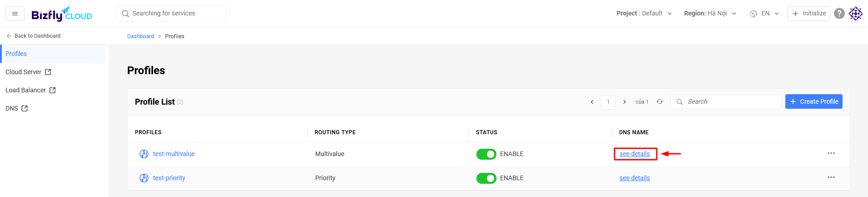
Task: Open see details for test-multivalue
Action: tap(635, 154)
